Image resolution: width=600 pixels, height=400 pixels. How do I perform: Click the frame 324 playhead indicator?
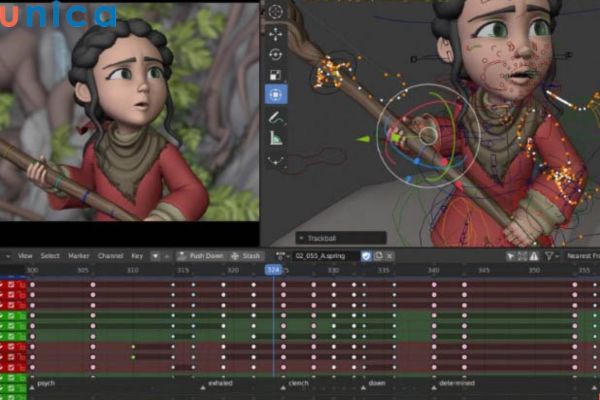tap(273, 270)
